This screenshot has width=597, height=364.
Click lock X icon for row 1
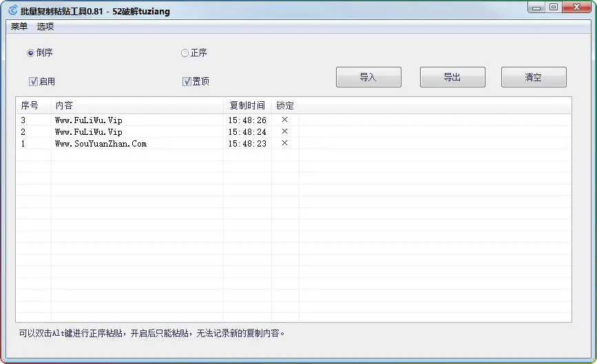click(x=284, y=143)
